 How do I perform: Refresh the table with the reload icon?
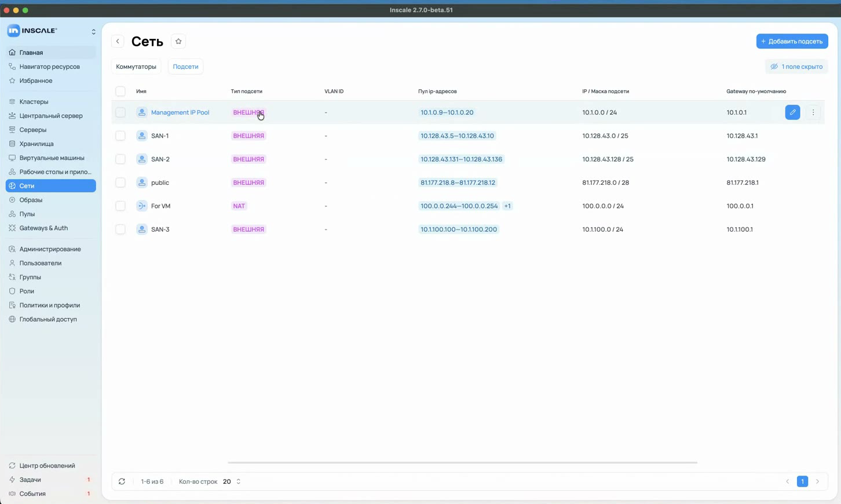click(x=122, y=481)
